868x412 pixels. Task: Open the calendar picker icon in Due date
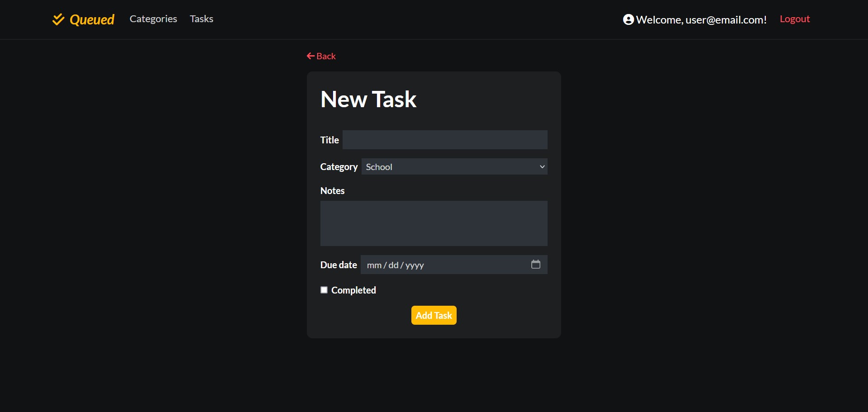(x=536, y=265)
